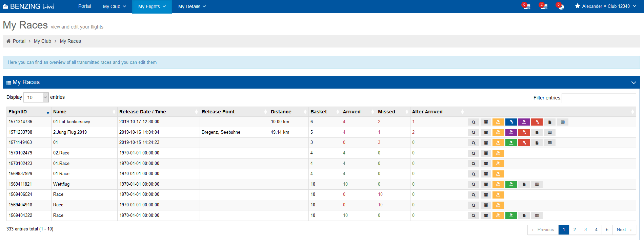Image resolution: width=644 pixels, height=243 pixels.
Task: Open the first notification list icon with badge 0
Action: pyautogui.click(x=526, y=6)
